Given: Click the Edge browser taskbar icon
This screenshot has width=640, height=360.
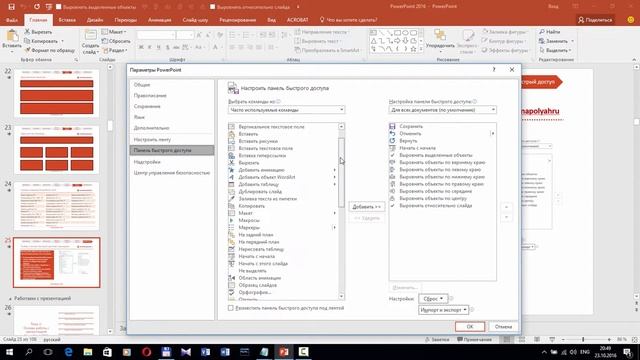Looking at the screenshot, I should click(68, 352).
